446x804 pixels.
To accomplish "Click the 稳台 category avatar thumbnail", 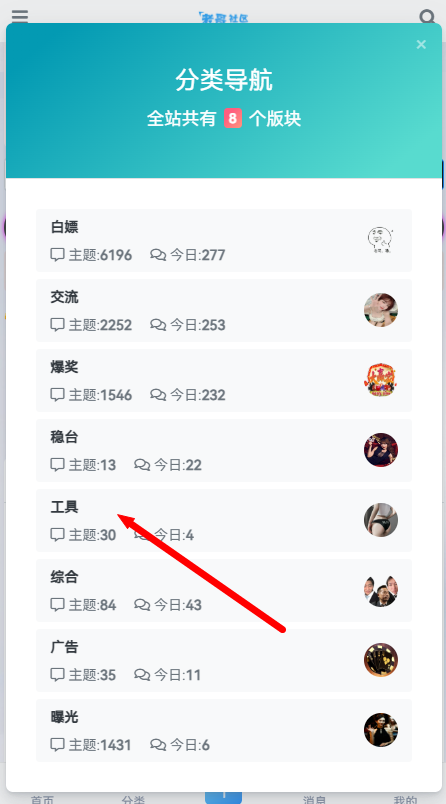I will point(381,450).
